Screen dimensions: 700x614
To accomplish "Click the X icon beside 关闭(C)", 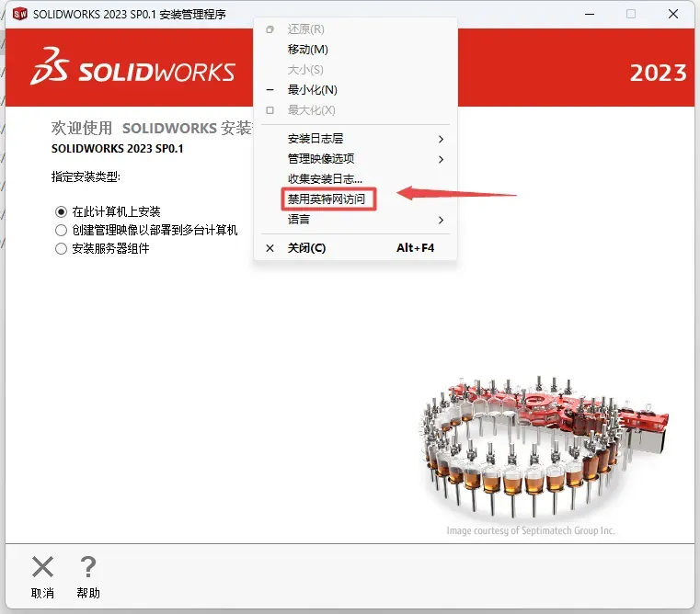I will coord(270,248).
